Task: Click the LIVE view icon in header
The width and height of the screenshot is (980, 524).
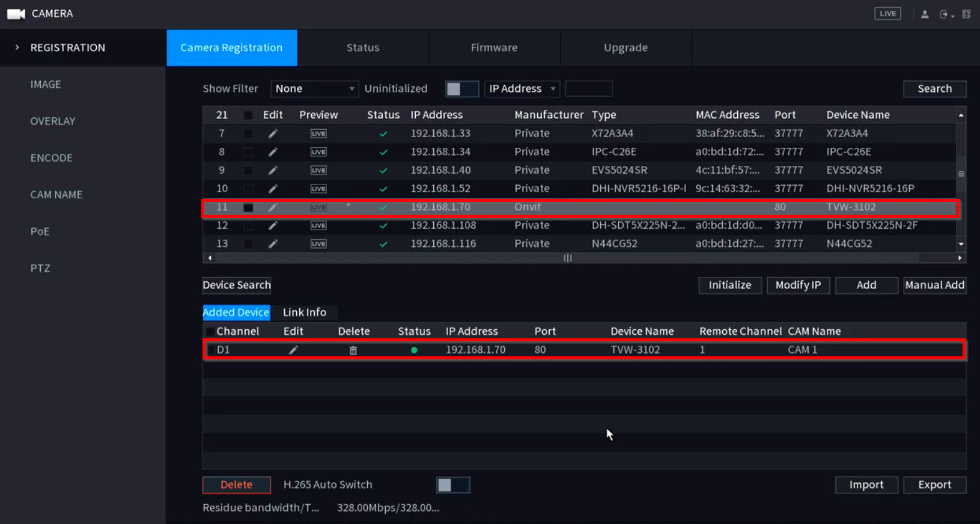Action: pyautogui.click(x=887, y=14)
